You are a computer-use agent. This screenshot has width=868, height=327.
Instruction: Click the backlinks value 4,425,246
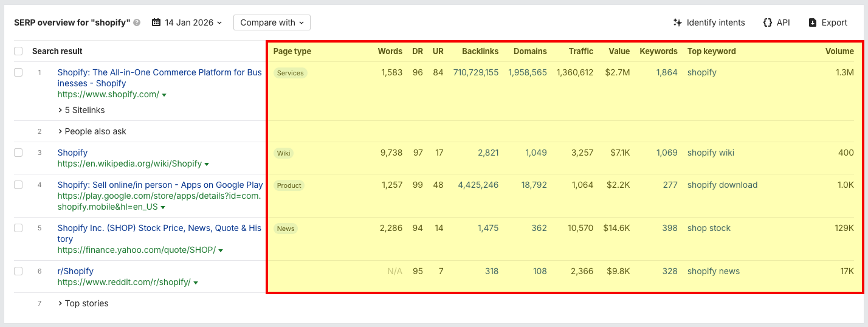[x=478, y=185]
